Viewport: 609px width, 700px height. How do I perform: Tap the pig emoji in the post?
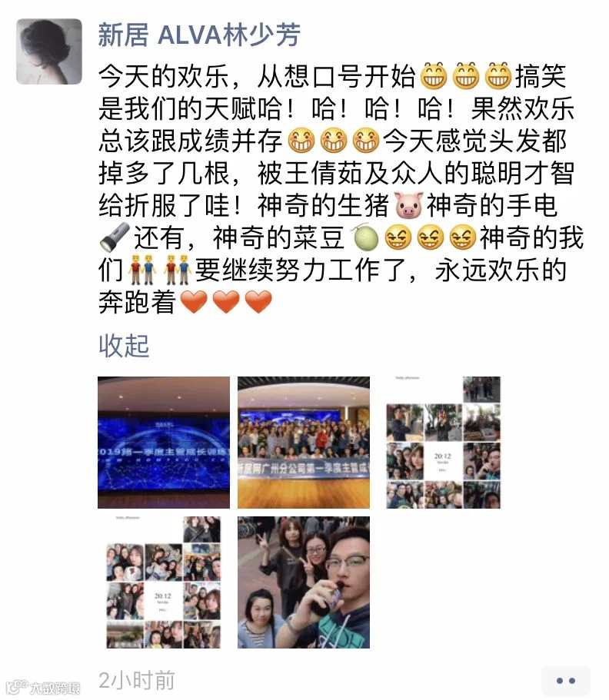tap(409, 205)
